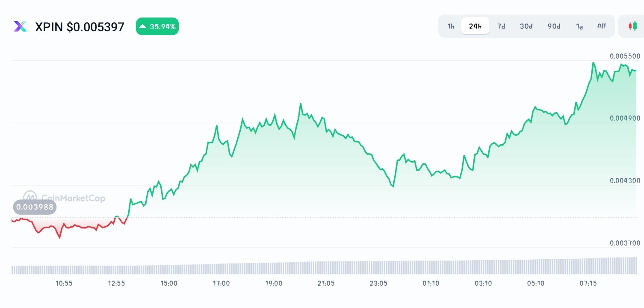The width and height of the screenshot is (644, 308).
Task: Select the 90d time range tab
Action: coord(554,26)
